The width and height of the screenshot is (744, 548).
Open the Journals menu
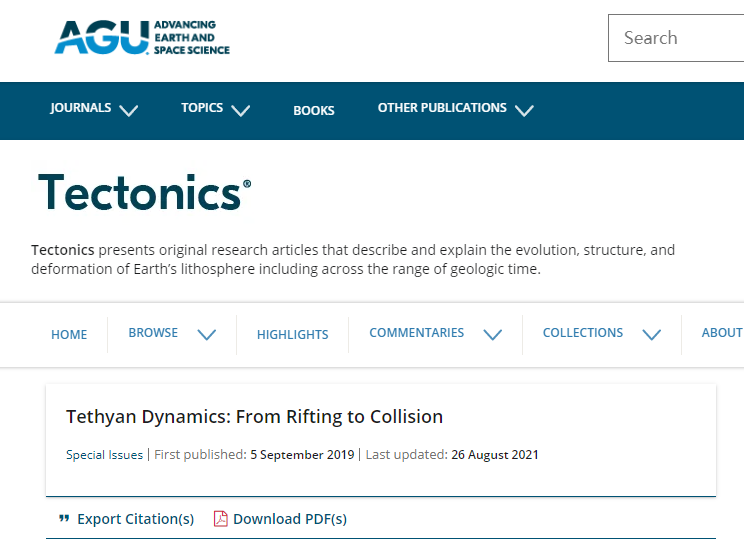pos(81,108)
